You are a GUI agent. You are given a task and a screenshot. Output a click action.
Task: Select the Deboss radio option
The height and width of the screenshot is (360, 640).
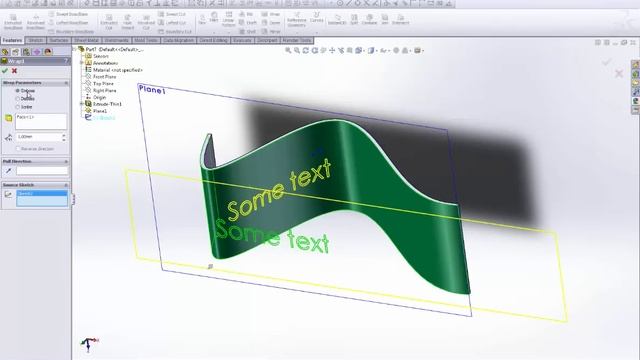[18, 99]
